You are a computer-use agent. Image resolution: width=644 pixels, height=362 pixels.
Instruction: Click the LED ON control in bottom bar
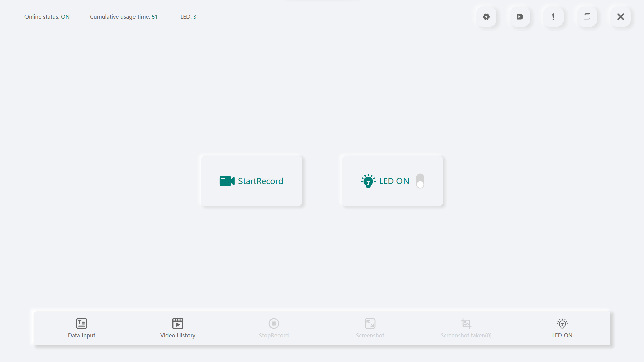tap(562, 328)
